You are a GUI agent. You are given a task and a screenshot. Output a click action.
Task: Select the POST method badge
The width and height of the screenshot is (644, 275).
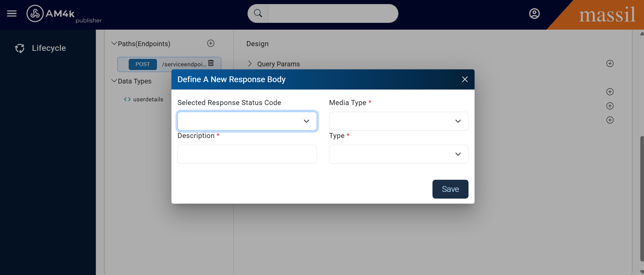(142, 64)
